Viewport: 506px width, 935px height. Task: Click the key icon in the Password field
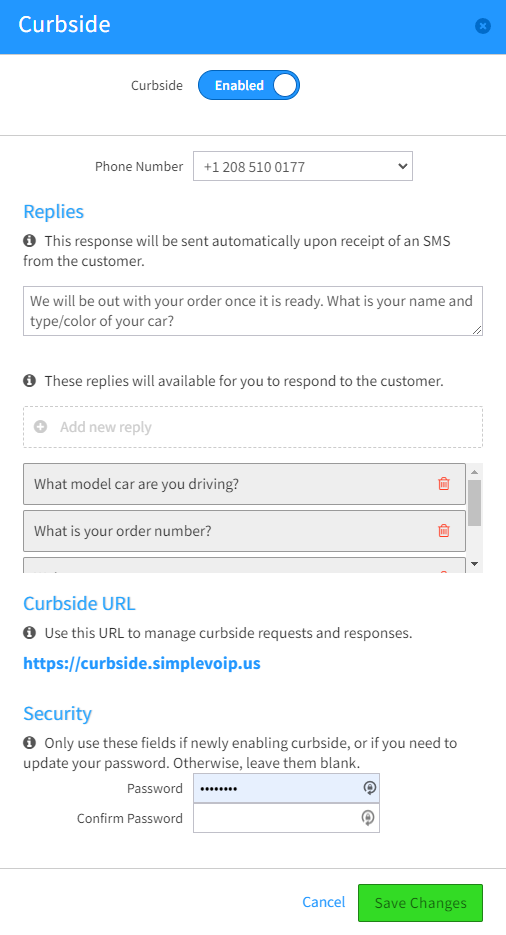tap(369, 788)
